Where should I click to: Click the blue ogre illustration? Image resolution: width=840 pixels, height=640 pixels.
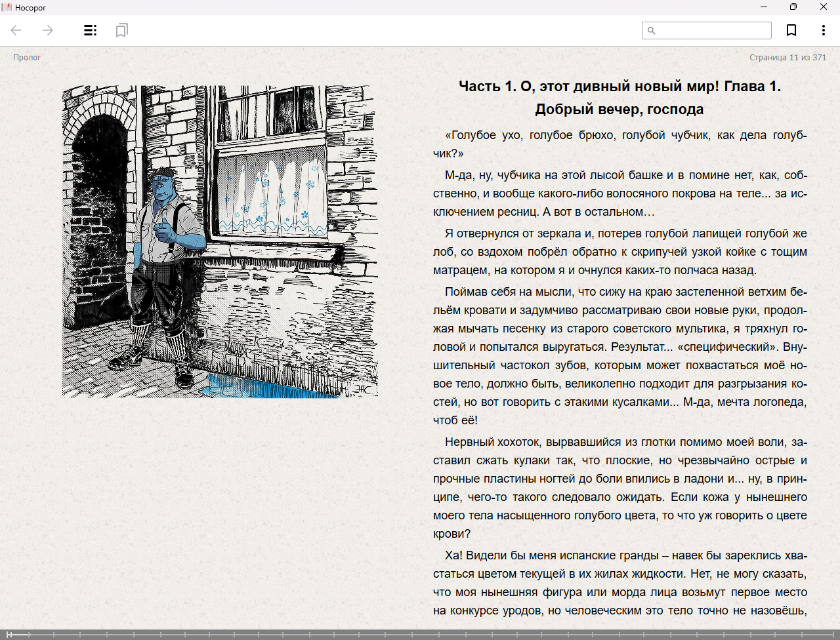coord(220,241)
